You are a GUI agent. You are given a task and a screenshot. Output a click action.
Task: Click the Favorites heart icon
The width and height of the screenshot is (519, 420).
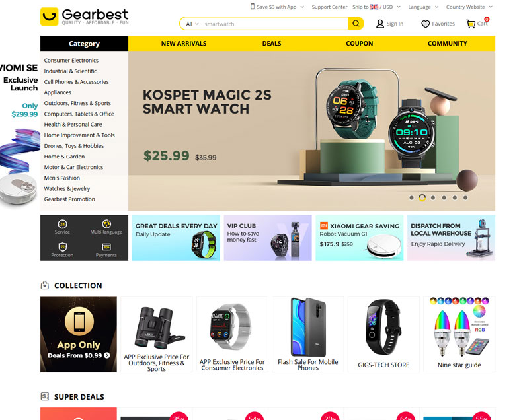(425, 24)
